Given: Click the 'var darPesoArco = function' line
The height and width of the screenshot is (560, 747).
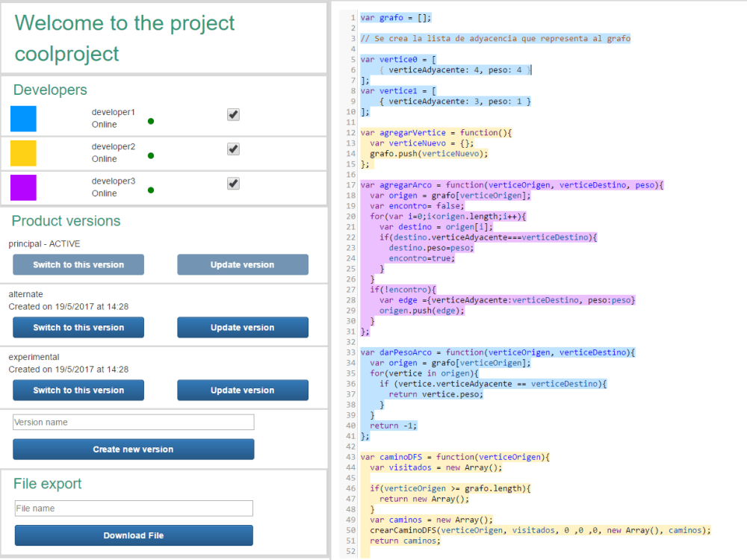Looking at the screenshot, I should tap(498, 352).
